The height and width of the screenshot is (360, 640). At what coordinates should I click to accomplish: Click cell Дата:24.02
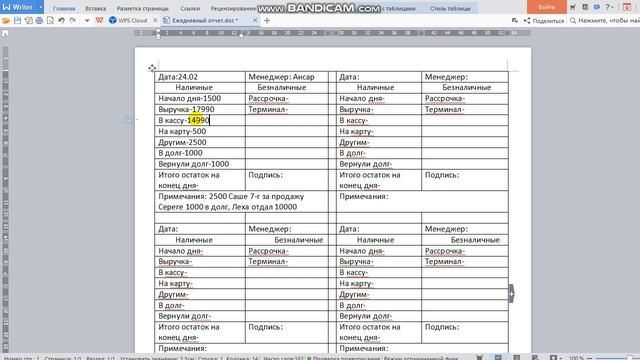[x=200, y=77]
